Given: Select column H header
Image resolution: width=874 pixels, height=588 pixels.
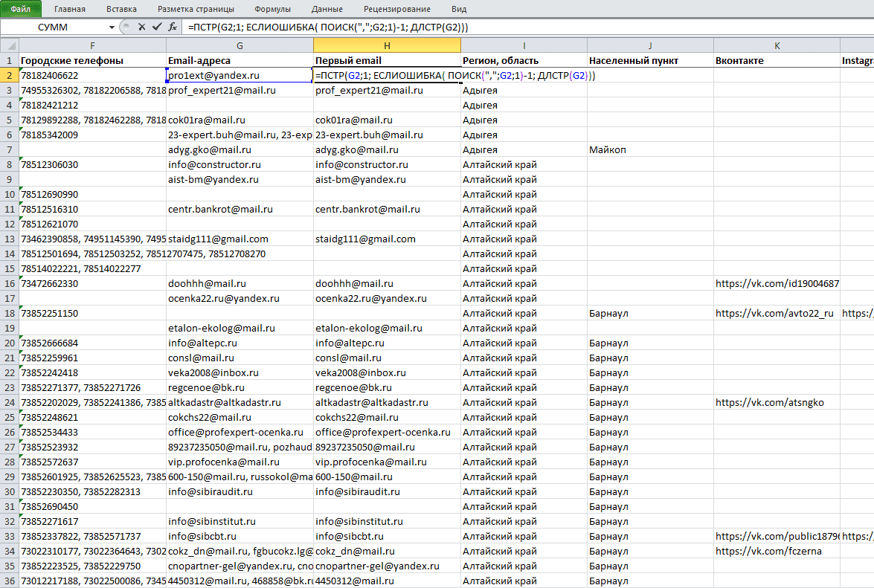Looking at the screenshot, I should tap(387, 45).
